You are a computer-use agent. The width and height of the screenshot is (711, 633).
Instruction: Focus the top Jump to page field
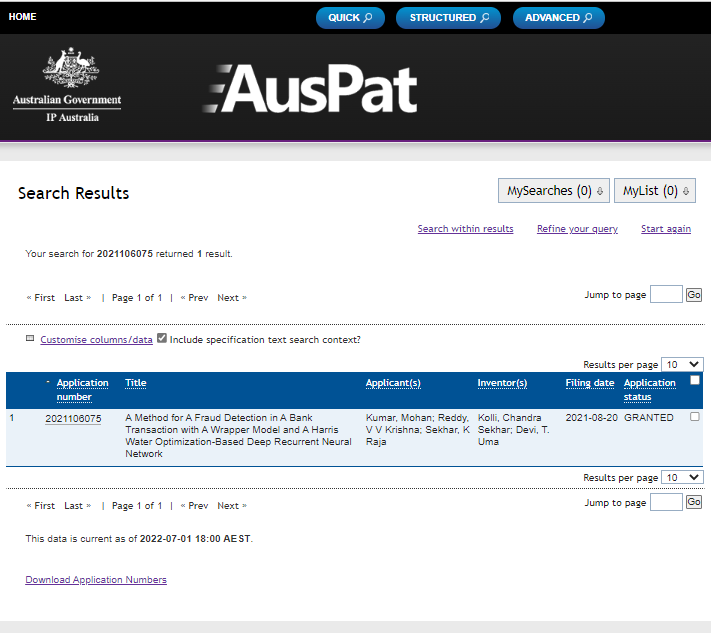tap(666, 294)
